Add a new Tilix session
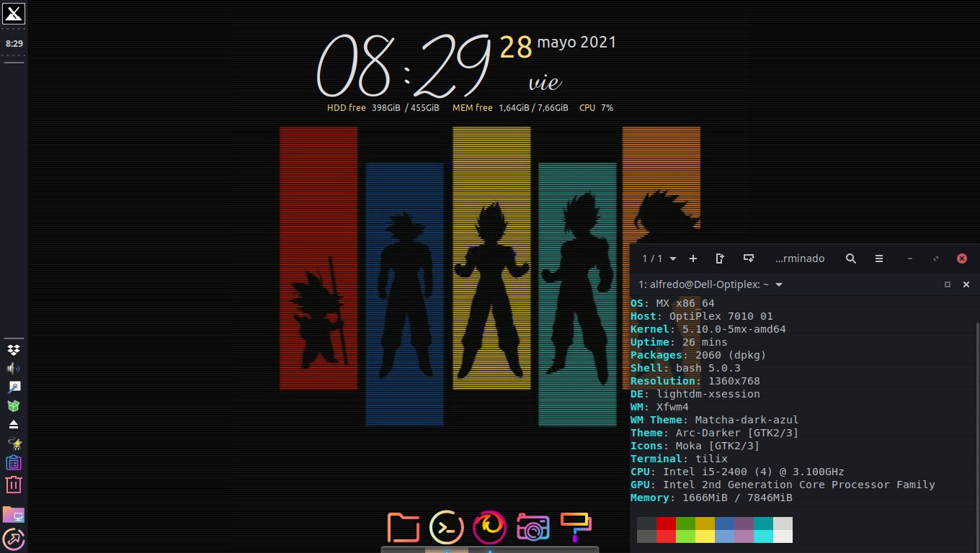The height and width of the screenshot is (553, 980). click(x=693, y=258)
